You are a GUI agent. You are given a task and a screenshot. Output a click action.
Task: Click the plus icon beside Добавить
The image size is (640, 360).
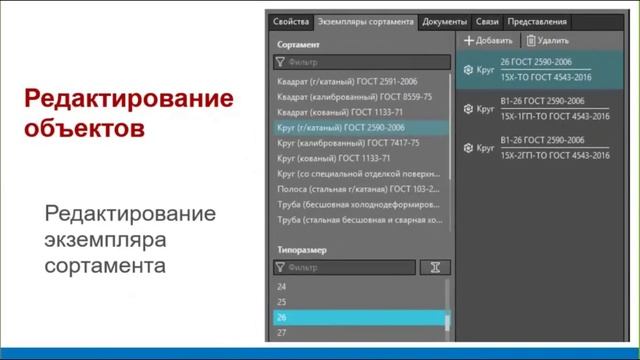469,41
